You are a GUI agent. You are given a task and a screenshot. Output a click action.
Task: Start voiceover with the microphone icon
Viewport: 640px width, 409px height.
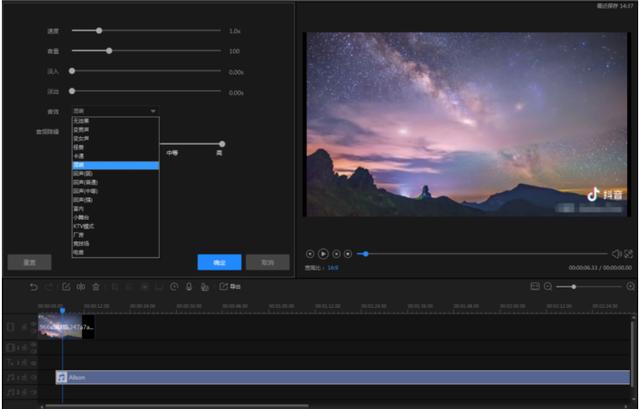point(189,287)
